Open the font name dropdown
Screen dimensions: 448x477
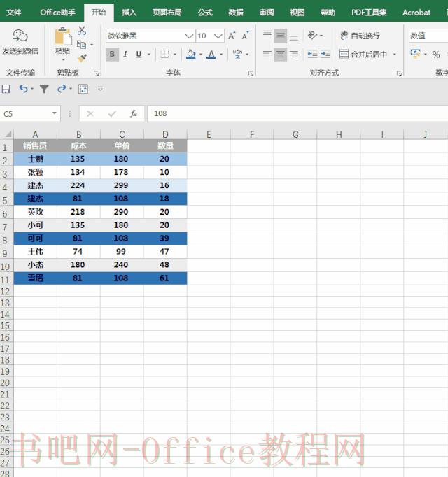click(189, 36)
